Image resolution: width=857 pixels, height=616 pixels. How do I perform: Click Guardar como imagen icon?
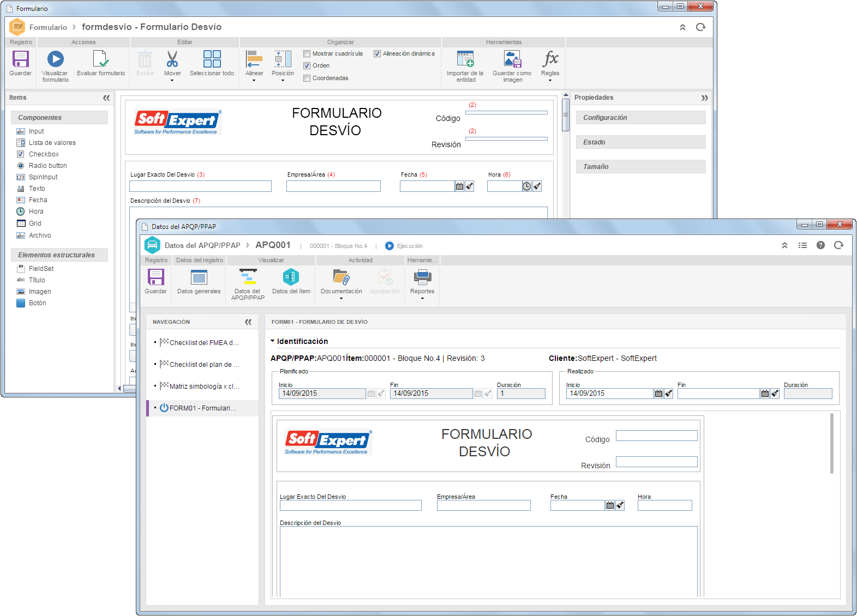pos(512,59)
